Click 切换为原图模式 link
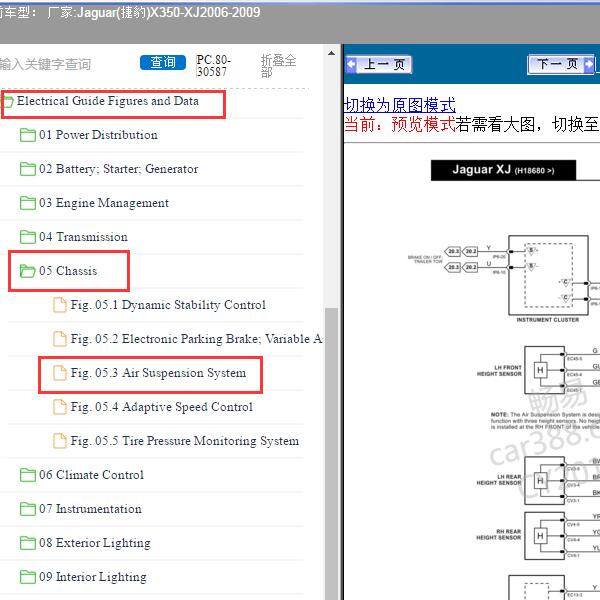Viewport: 600px width, 600px height. point(399,105)
